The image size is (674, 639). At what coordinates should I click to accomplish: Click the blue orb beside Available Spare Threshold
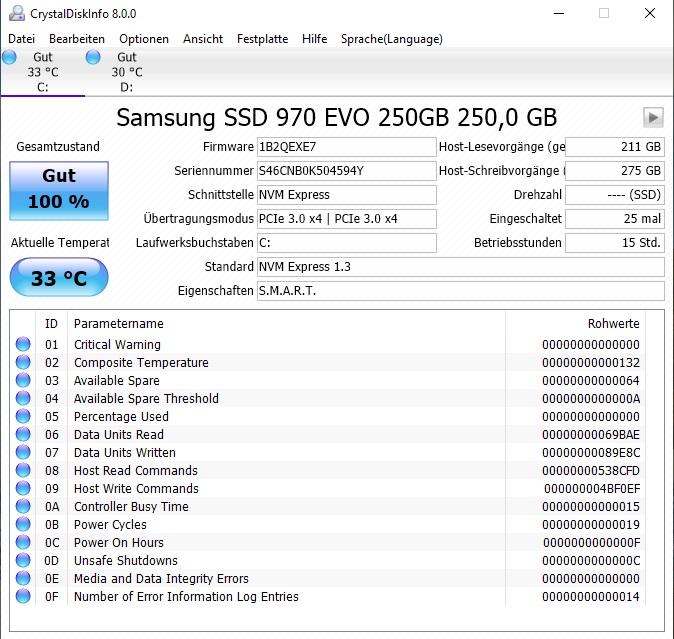click(23, 398)
